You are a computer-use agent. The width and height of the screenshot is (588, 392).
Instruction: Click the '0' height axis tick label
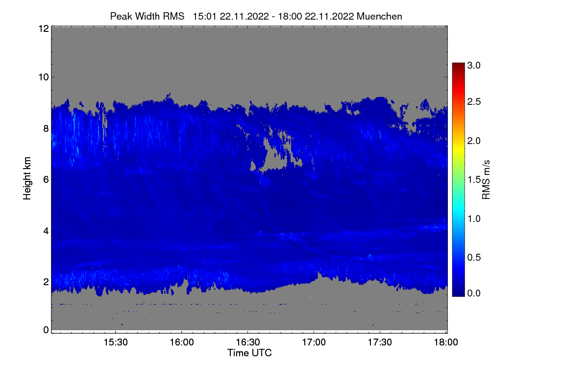(46, 330)
